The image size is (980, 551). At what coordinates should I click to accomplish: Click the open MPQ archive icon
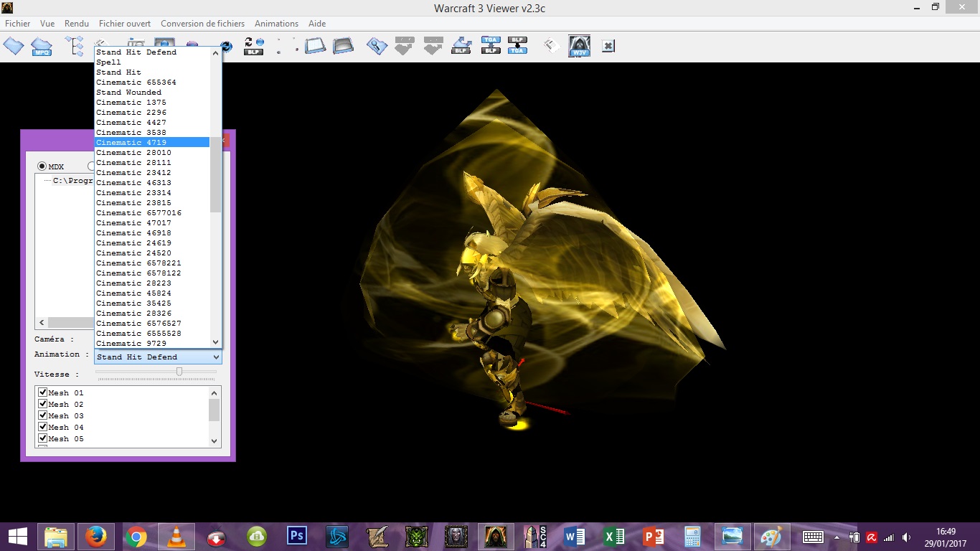[42, 47]
